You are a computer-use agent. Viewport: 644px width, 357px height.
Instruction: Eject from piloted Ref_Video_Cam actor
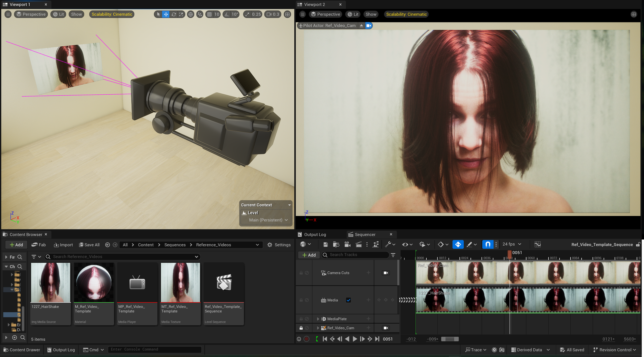tap(361, 25)
